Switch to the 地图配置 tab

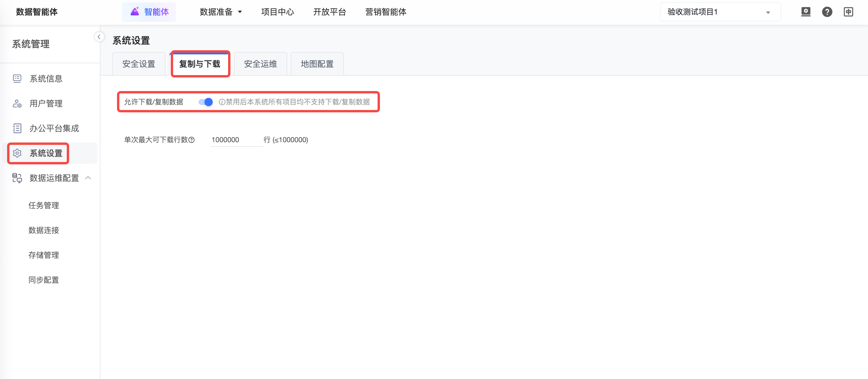(317, 64)
